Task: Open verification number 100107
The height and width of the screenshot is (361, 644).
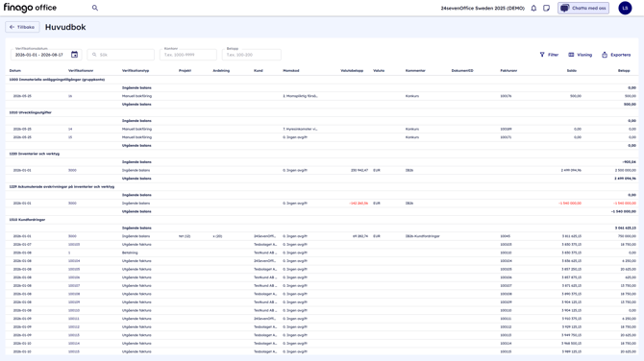Action: 74,285
